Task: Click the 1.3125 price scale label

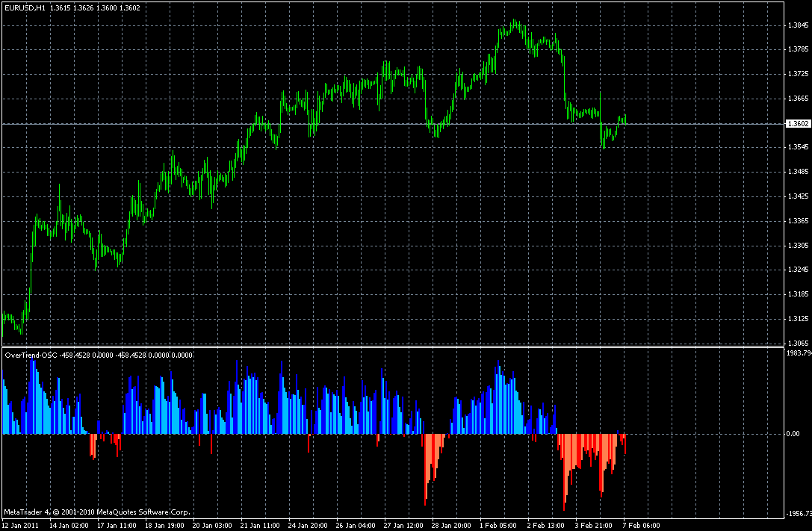Action: pos(798,319)
